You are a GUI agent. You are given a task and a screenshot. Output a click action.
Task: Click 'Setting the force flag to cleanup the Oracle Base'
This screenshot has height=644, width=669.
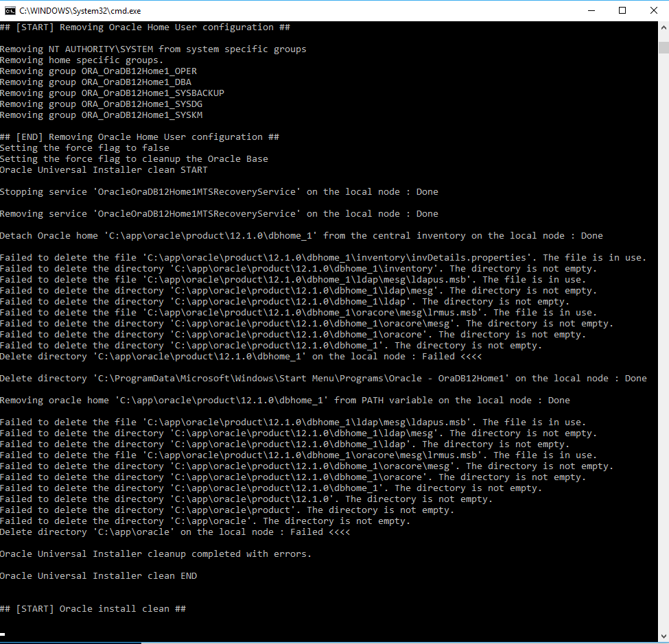pos(134,158)
